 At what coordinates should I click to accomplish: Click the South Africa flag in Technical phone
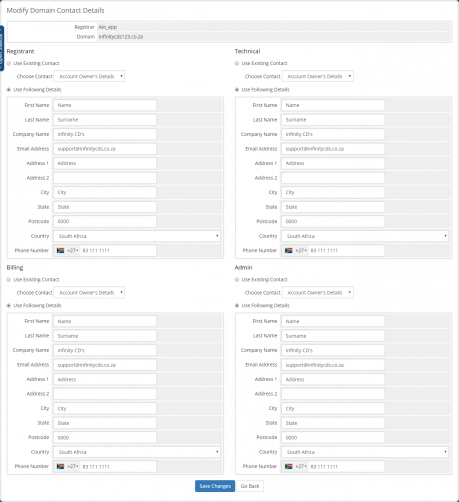(x=288, y=250)
